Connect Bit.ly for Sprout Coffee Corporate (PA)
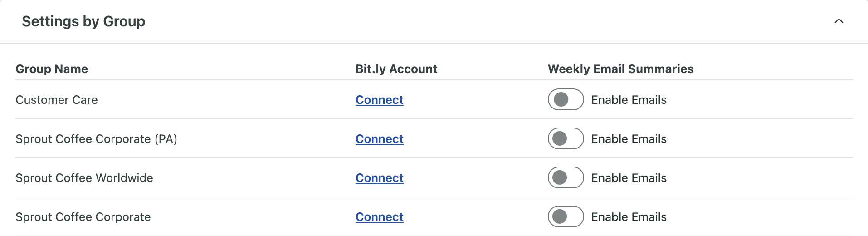 379,139
